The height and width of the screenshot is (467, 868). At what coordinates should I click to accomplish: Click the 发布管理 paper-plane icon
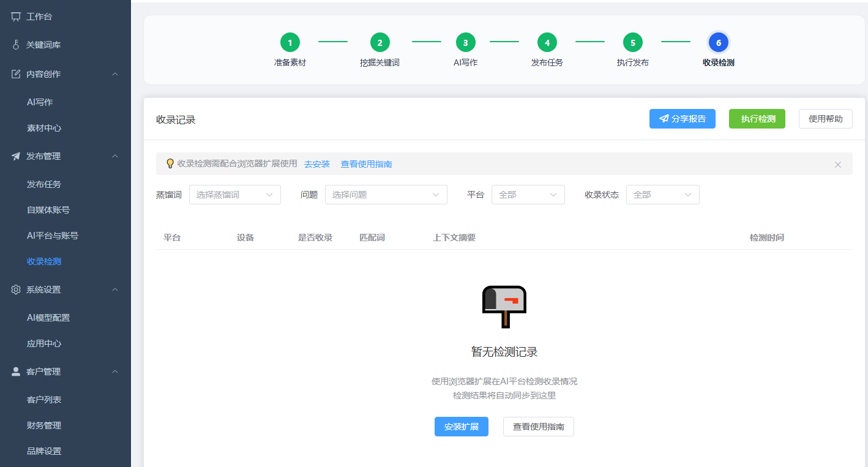coord(15,155)
